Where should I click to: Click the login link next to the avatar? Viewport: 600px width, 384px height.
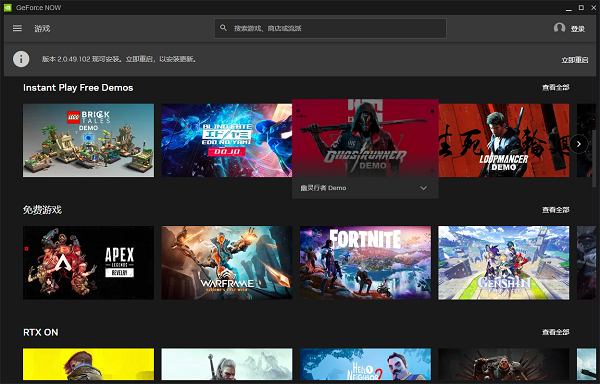pyautogui.click(x=578, y=29)
